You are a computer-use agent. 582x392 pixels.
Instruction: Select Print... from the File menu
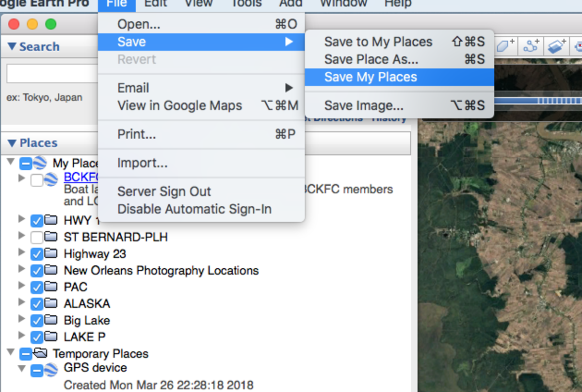point(201,134)
